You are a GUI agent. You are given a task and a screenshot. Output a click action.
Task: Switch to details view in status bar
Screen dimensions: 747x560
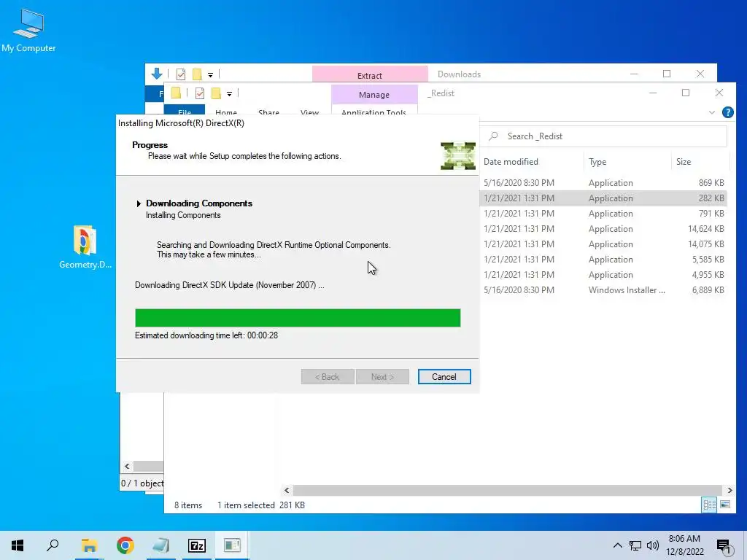point(709,505)
